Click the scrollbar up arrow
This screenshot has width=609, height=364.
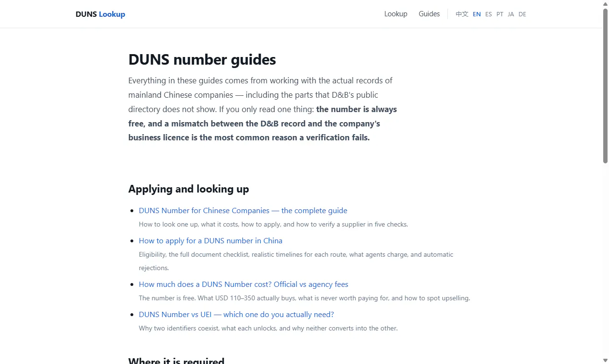pos(605,3)
